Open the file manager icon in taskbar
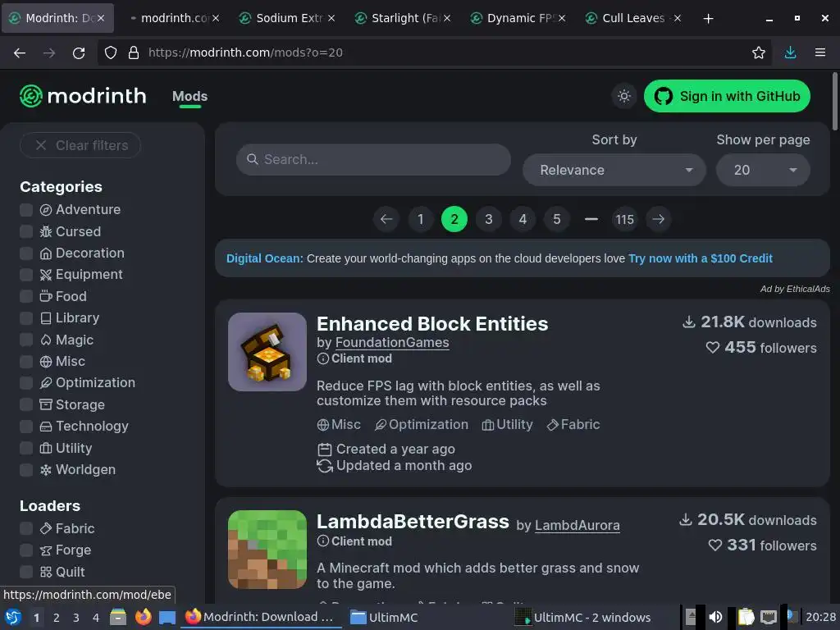Viewport: 840px width, 630px height. pos(118,617)
